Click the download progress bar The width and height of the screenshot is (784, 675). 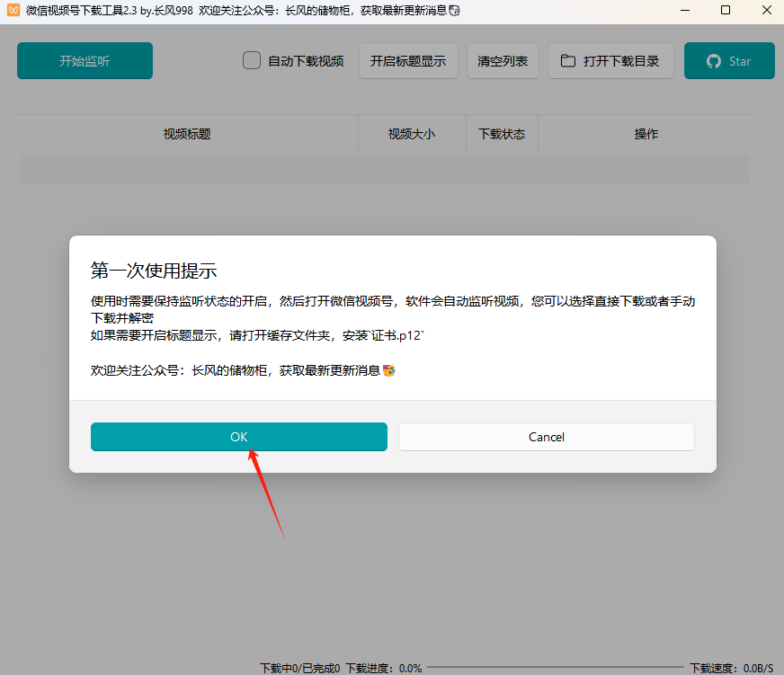pos(555,667)
